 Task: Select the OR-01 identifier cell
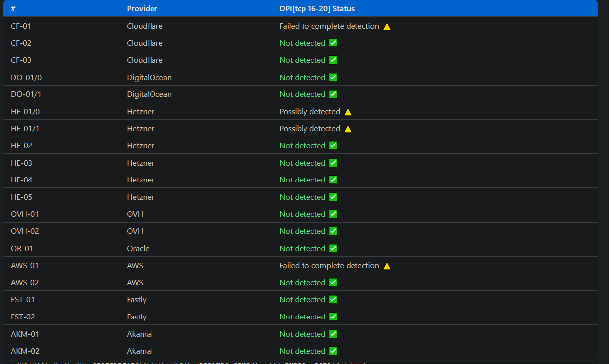[x=22, y=249]
